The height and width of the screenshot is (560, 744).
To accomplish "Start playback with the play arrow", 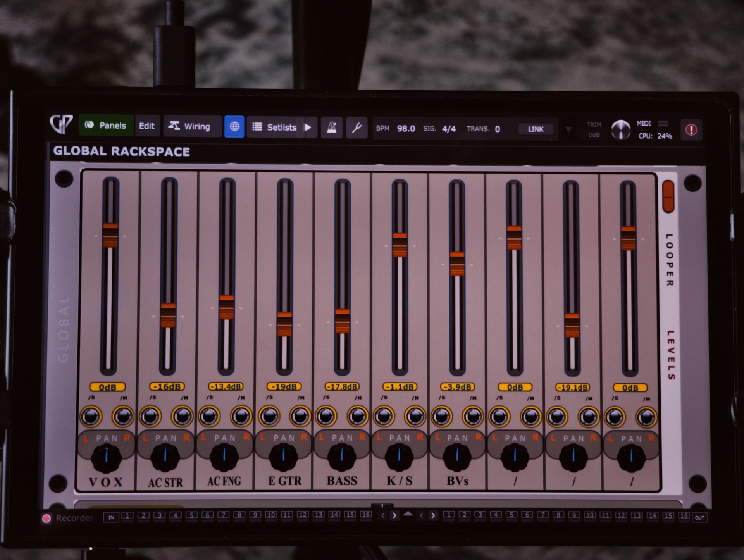I will (308, 127).
